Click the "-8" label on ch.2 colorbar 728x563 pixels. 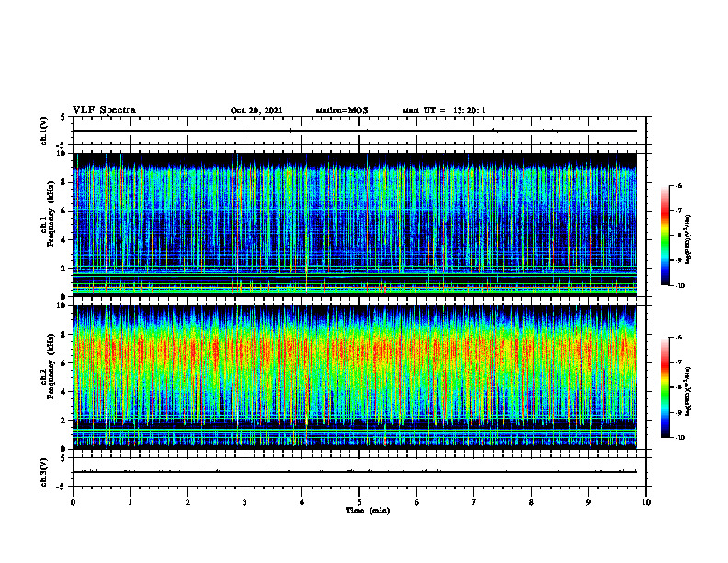tap(678, 387)
